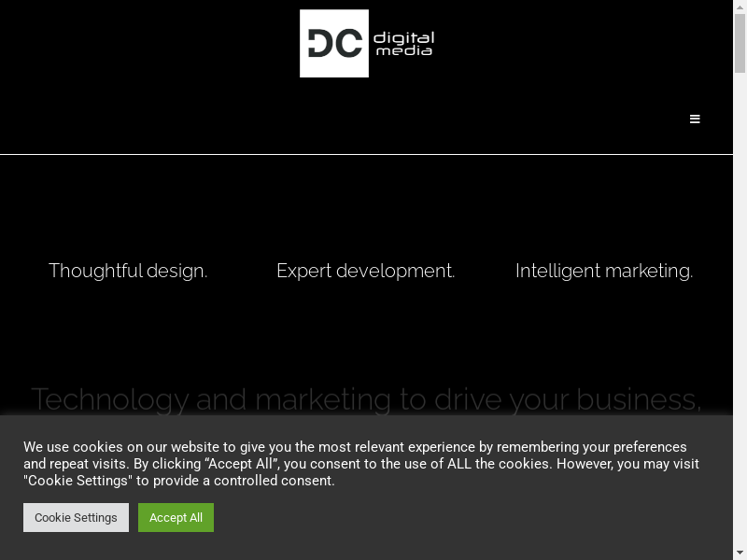
Task: Open Cookie Settings via the gray button
Action: click(x=76, y=518)
